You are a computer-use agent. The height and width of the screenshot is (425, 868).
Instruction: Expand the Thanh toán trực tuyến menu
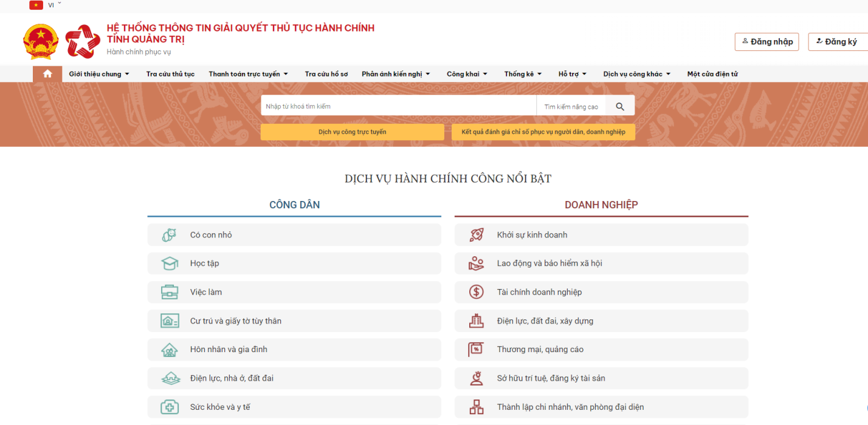(x=248, y=74)
